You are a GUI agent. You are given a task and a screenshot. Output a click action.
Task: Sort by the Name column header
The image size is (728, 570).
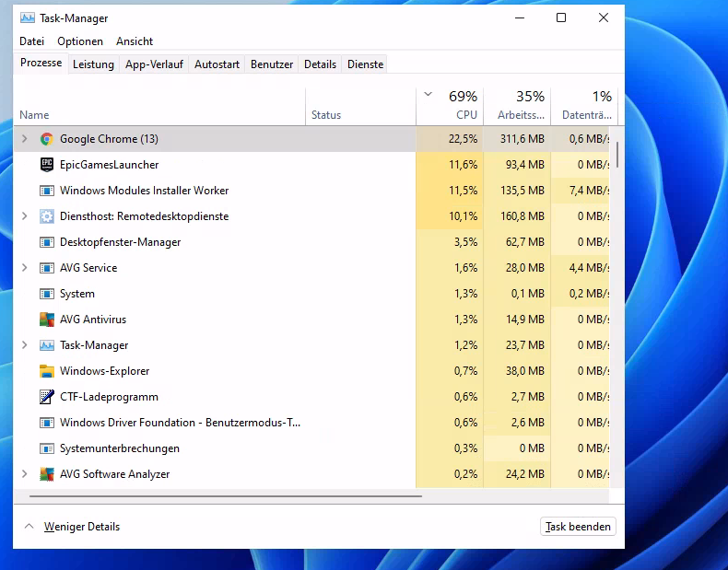point(159,107)
